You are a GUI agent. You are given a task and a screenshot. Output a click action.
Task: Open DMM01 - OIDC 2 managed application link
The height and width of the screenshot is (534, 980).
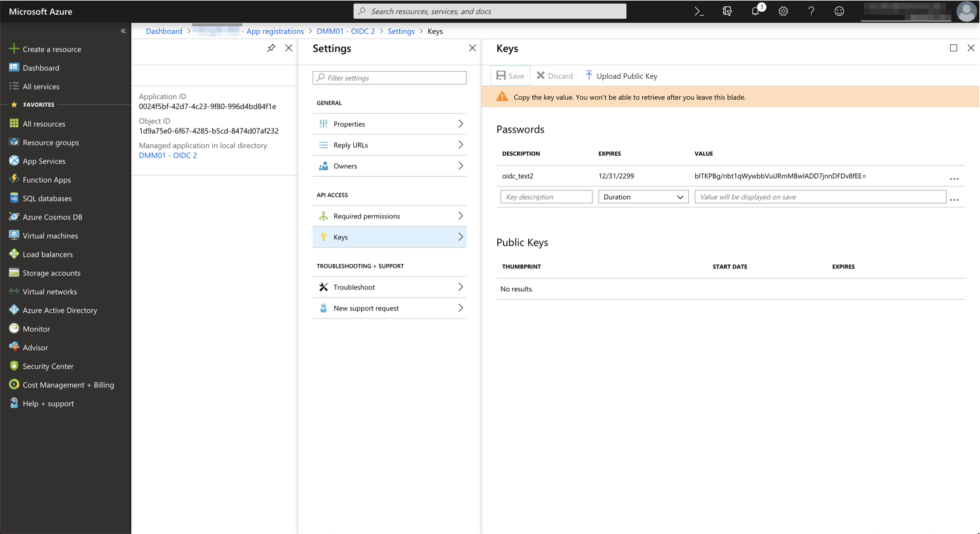click(168, 155)
